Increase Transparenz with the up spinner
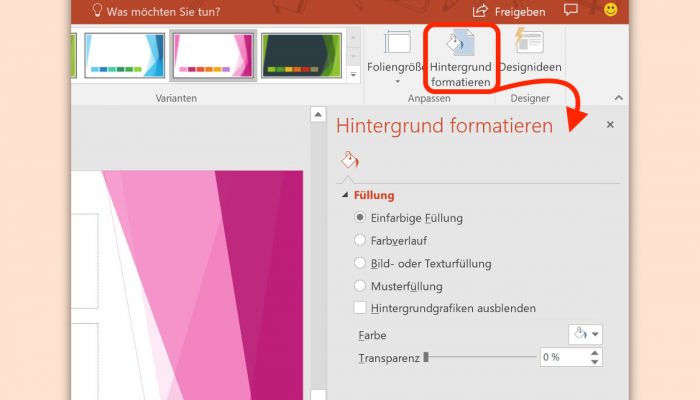 595,353
